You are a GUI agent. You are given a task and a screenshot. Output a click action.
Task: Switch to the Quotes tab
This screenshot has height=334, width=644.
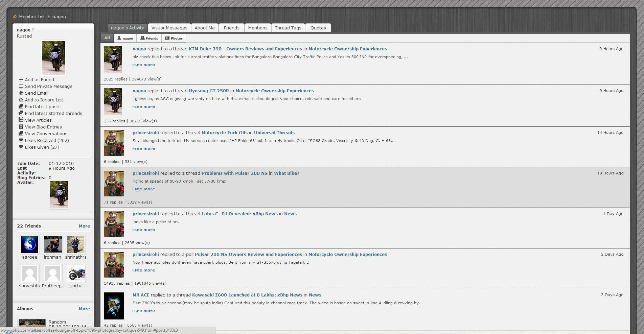tap(318, 28)
